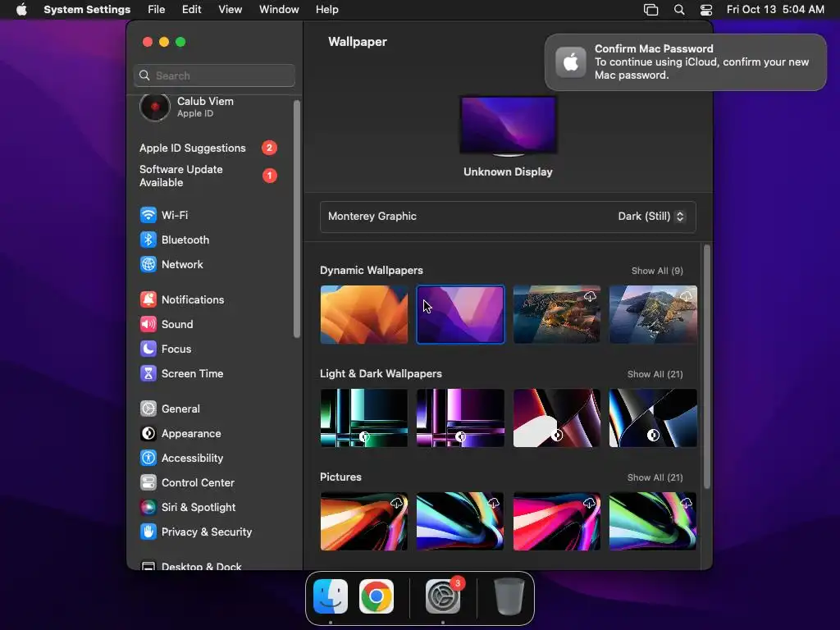Click the Stage Manager menu bar icon
Viewport: 840px width, 630px height.
[651, 10]
